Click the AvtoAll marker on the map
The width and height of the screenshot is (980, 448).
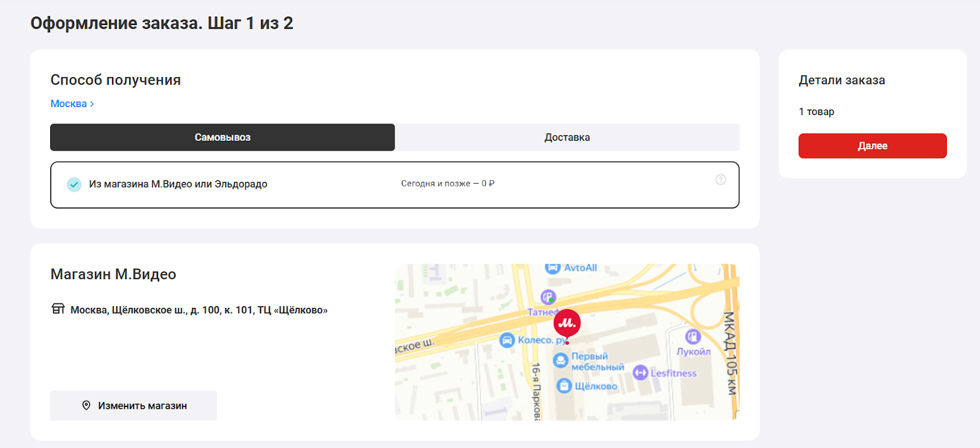click(552, 267)
